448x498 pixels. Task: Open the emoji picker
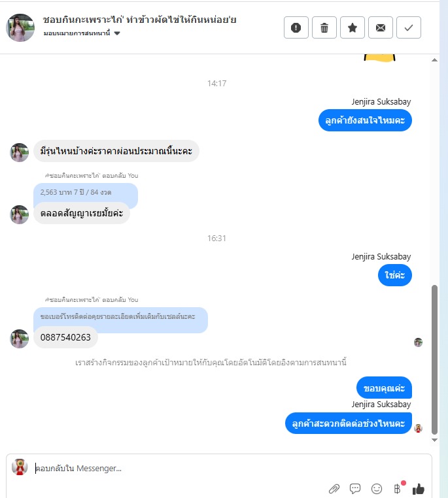click(377, 488)
